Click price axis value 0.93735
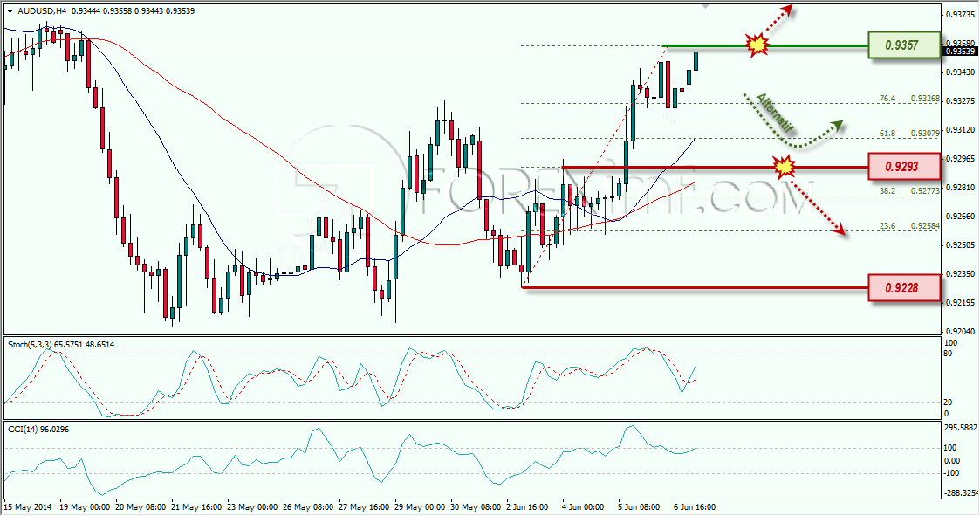 961,14
